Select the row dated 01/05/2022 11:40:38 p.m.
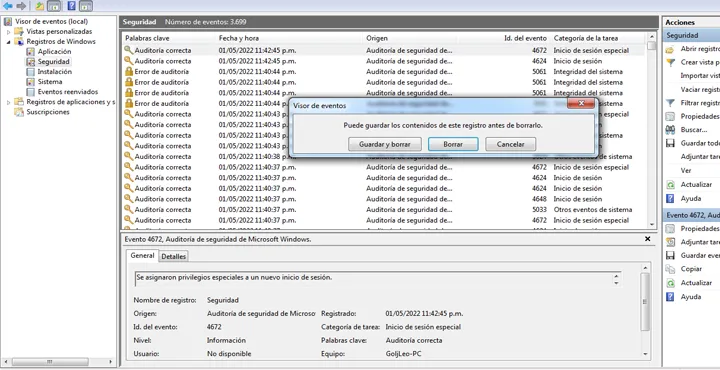 pyautogui.click(x=383, y=157)
